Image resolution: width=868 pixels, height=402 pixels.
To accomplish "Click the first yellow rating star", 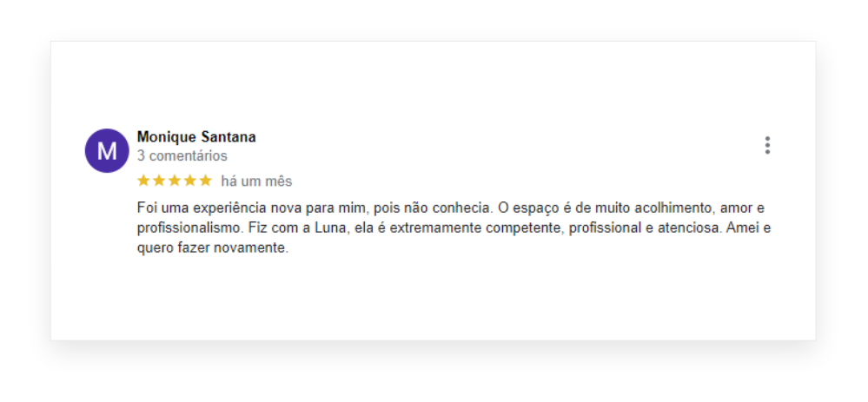I will 143,181.
